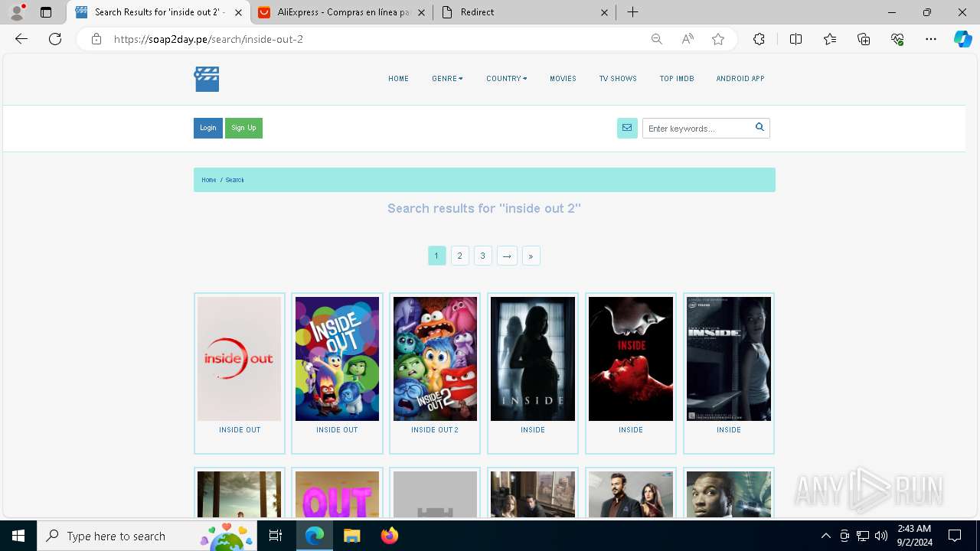Open the INSIDE OUT 2 title link
Image resolution: width=980 pixels, height=551 pixels.
tap(435, 430)
